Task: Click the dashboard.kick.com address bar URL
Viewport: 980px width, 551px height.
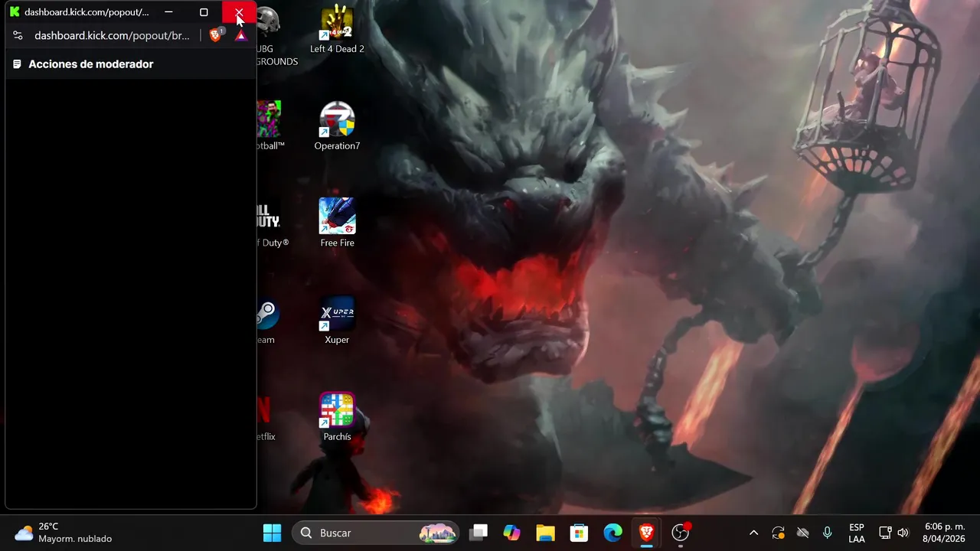Action: tap(112, 35)
